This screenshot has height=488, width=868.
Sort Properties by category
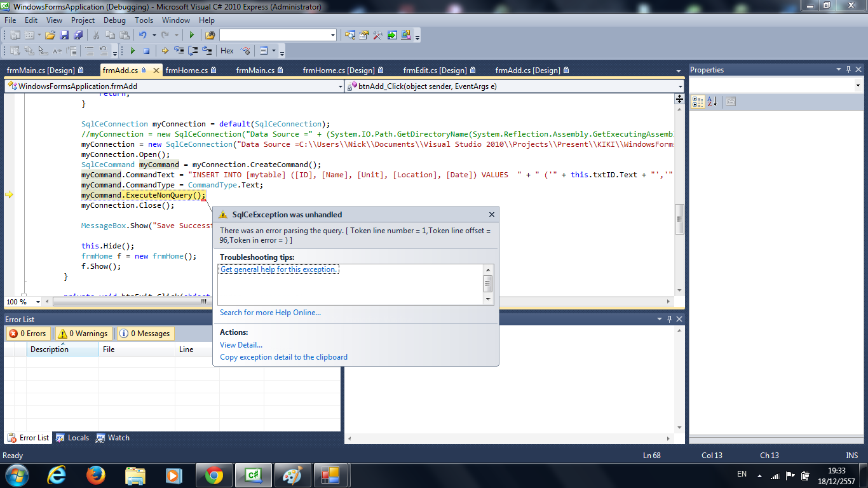click(698, 101)
